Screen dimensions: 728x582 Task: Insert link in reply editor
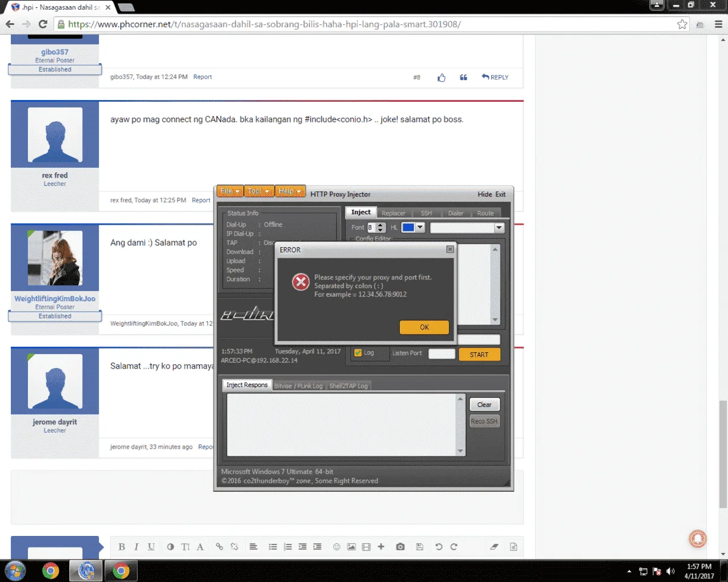pos(220,547)
